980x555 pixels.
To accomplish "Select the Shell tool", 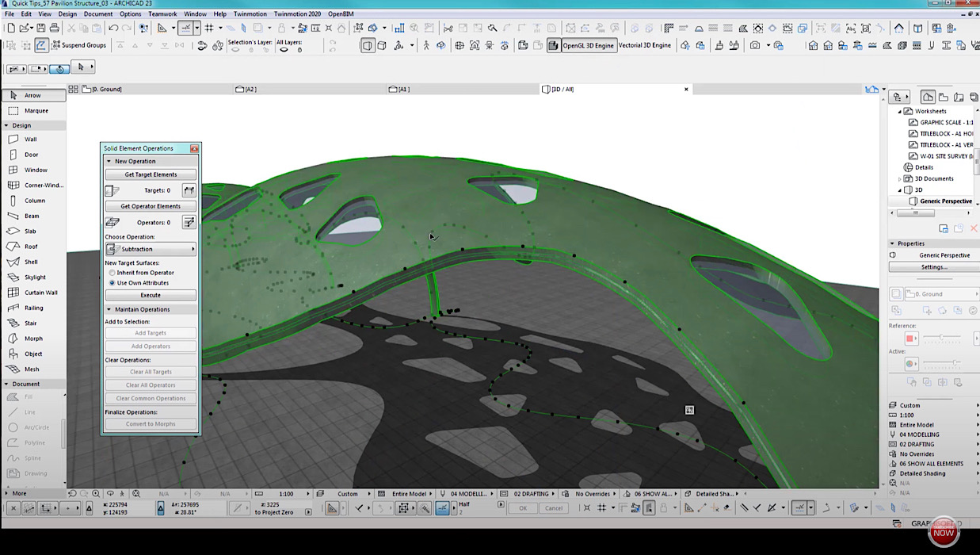I will [x=32, y=262].
